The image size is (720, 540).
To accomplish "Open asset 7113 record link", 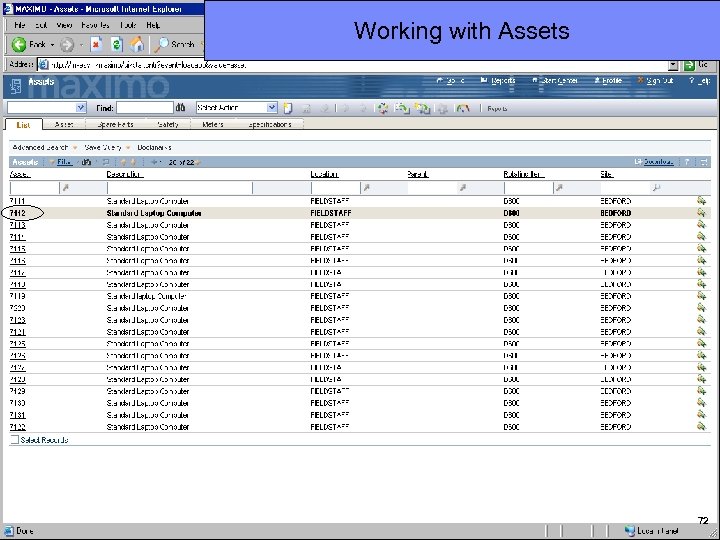I will pos(17,225).
